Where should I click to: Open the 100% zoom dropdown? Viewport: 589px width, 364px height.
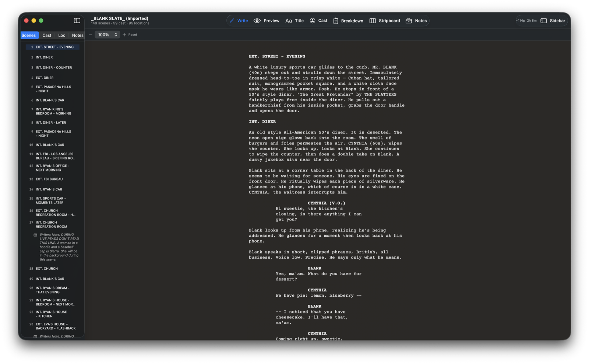tap(107, 35)
